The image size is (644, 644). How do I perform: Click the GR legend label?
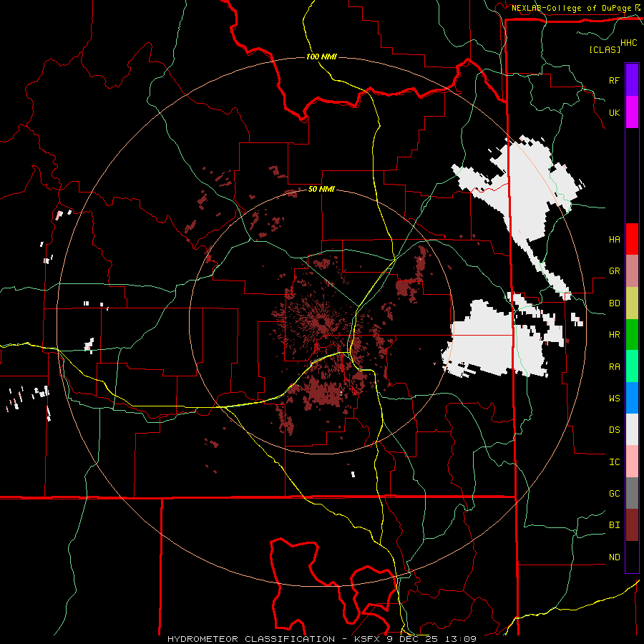(x=614, y=271)
